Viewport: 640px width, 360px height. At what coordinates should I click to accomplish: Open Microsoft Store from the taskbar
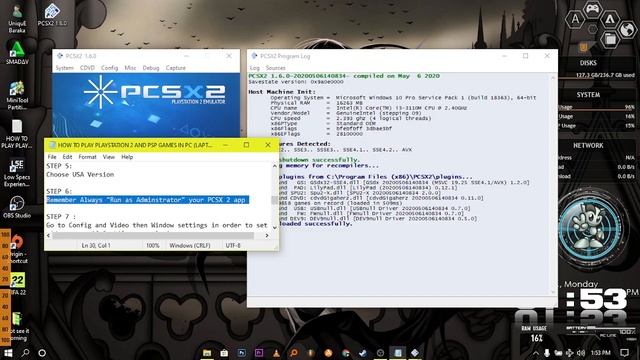coord(224,353)
